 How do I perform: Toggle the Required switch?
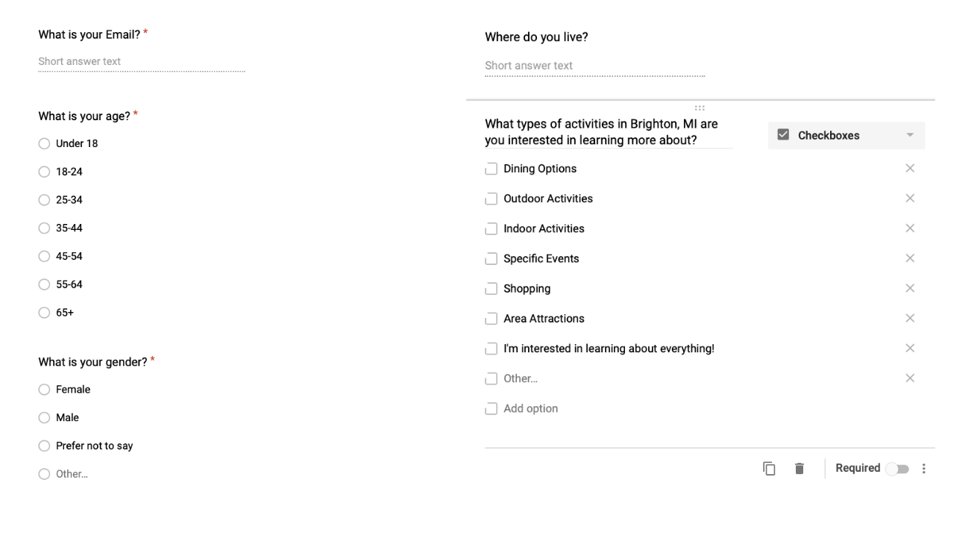897,469
